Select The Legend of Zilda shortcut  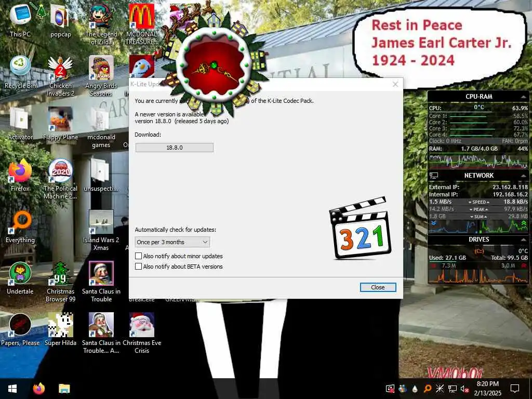tap(101, 24)
